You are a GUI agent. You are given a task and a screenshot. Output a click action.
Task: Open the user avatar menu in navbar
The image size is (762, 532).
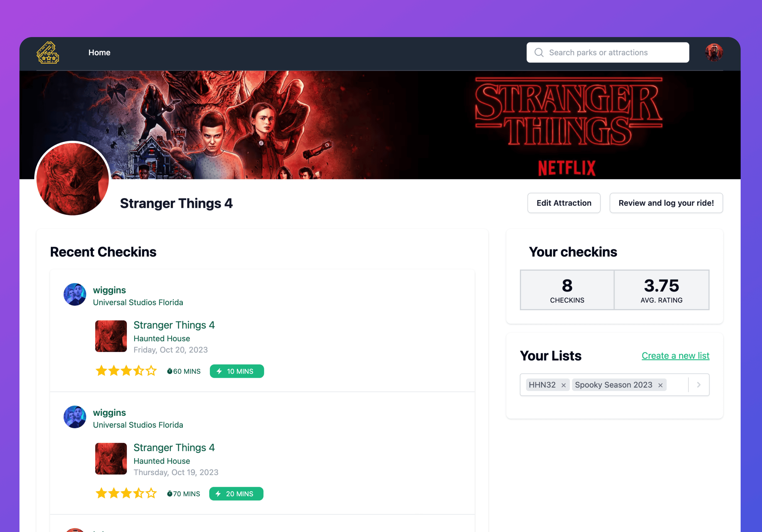tap(714, 52)
